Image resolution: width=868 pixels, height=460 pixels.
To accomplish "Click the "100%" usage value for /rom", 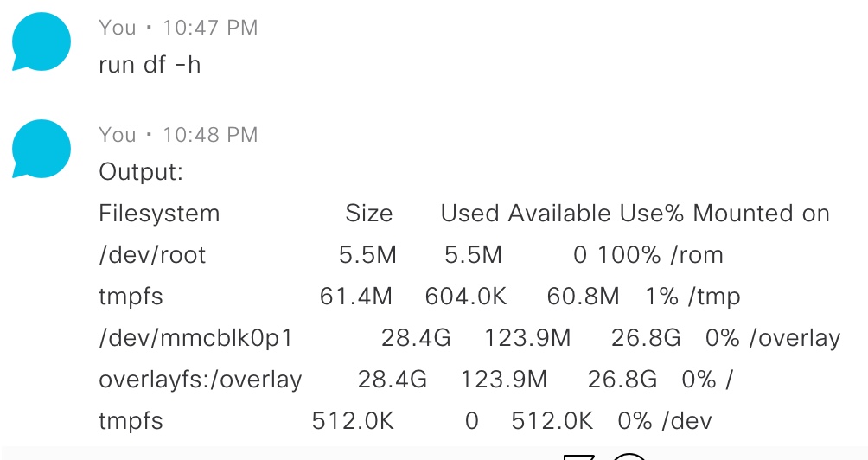I will coord(629,255).
